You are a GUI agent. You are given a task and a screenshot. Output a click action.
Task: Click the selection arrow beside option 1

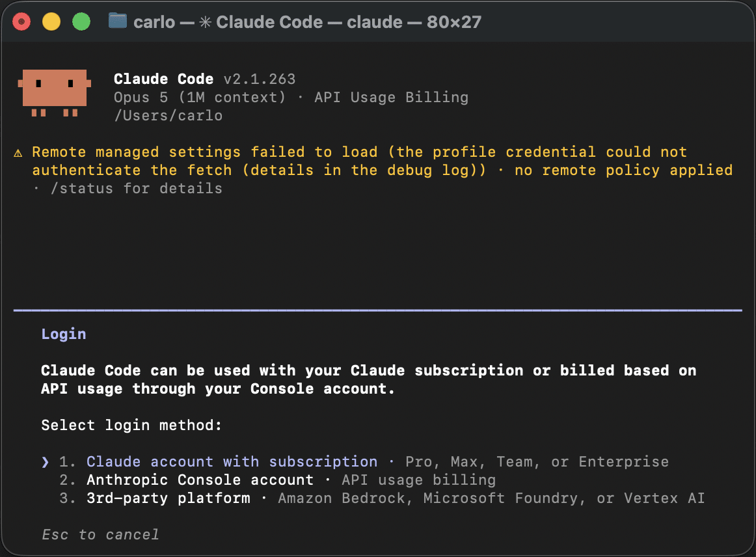pos(46,462)
